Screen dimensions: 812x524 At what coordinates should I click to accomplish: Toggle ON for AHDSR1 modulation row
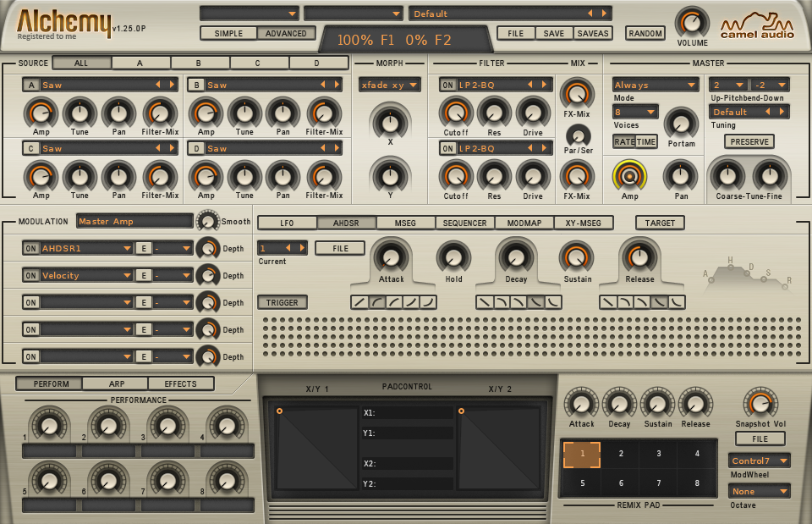click(x=31, y=249)
